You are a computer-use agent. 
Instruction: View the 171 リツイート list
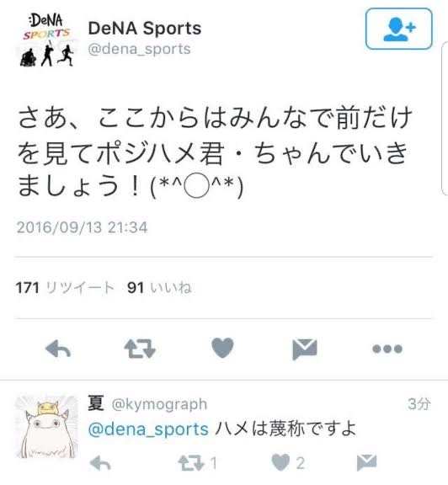pos(65,288)
